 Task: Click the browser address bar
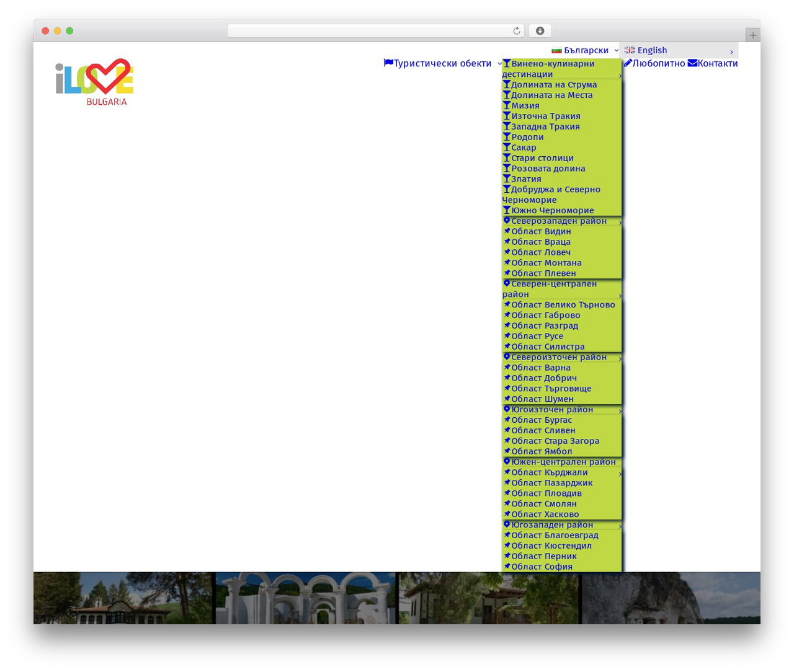(376, 31)
